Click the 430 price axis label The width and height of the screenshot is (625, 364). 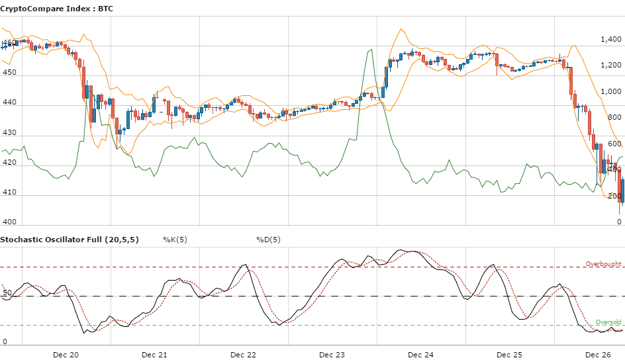tap(9, 132)
